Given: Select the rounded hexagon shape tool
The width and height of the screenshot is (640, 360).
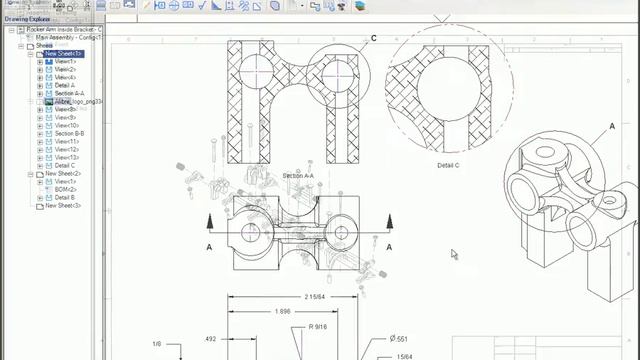Looking at the screenshot, I should [x=275, y=6].
